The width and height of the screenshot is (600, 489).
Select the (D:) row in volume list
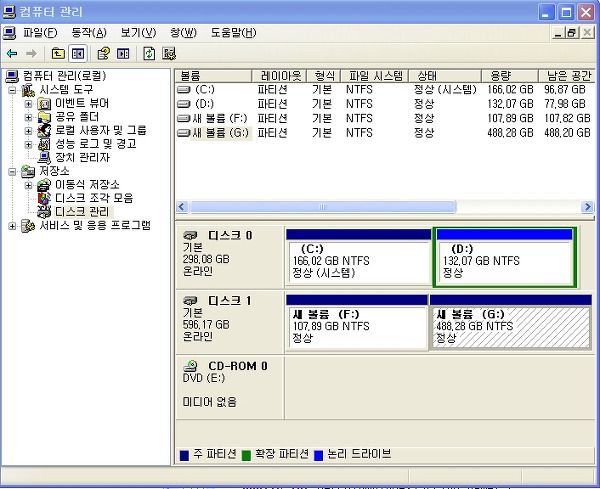pos(384,104)
